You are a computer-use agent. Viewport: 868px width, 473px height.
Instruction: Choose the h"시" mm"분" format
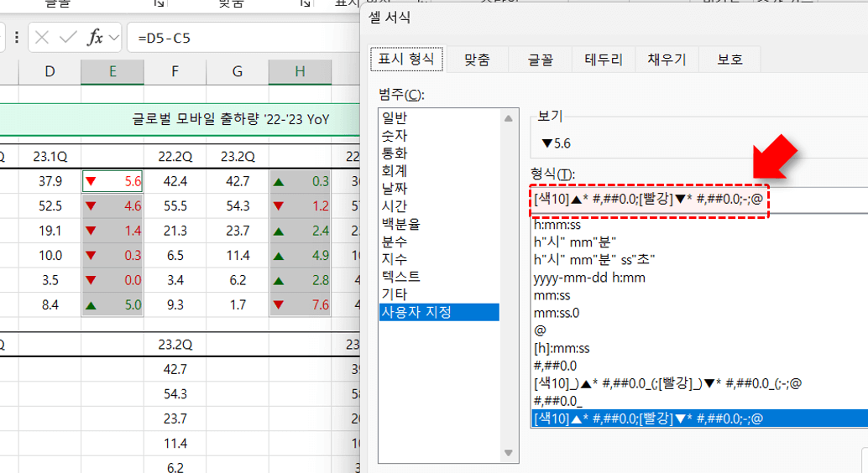coord(698,242)
